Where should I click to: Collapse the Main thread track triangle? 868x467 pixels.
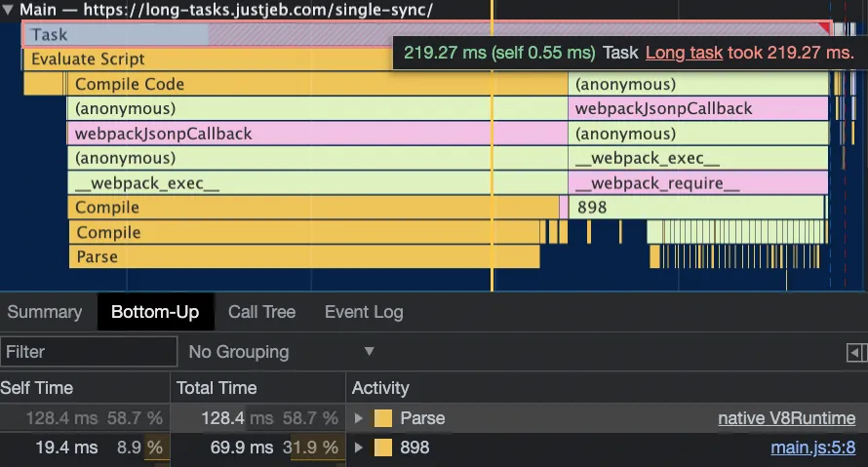coord(8,10)
